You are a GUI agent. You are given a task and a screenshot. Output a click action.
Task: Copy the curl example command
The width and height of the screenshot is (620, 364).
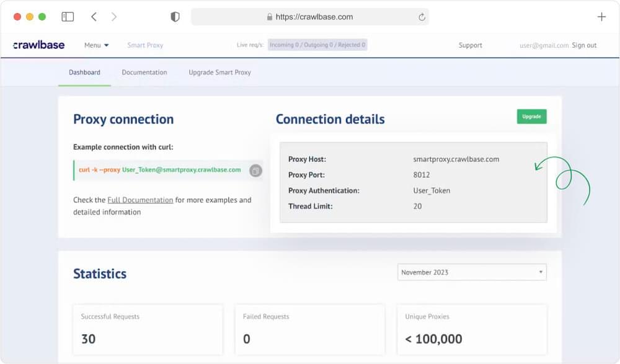[x=255, y=170]
